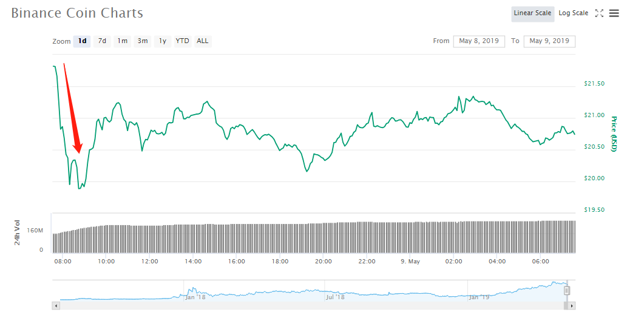Screen dimensions: 644x318
Task: Click the 12:00 time axis label
Action: click(x=149, y=262)
